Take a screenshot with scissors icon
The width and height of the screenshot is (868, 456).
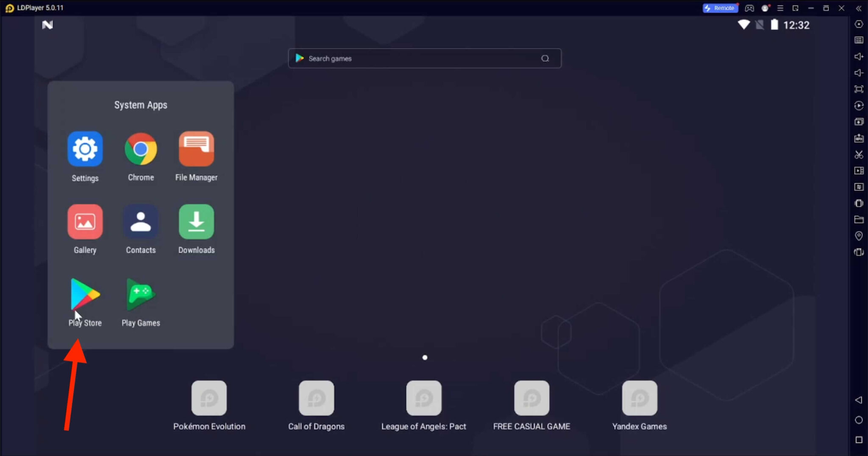pyautogui.click(x=859, y=154)
